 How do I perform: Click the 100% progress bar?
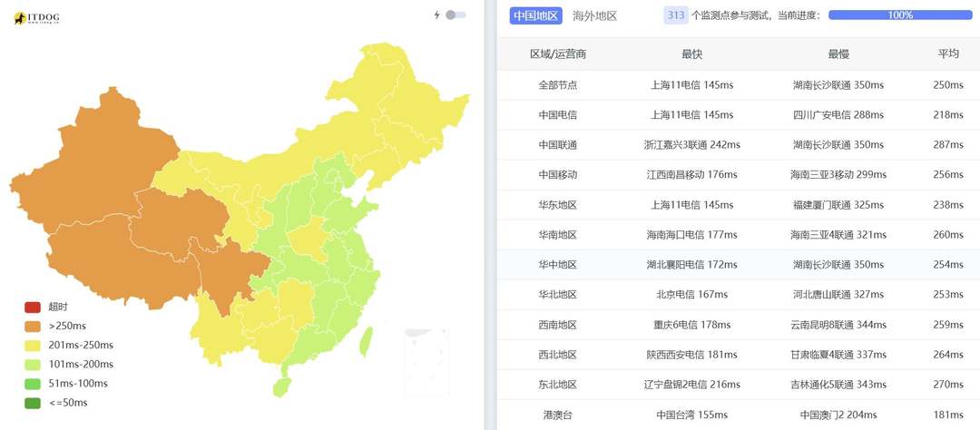coord(900,15)
